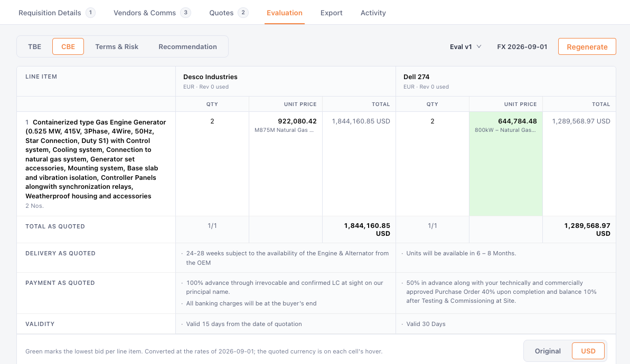This screenshot has width=630, height=364.
Task: Click the LINE ITEM column header
Action: pyautogui.click(x=41, y=76)
